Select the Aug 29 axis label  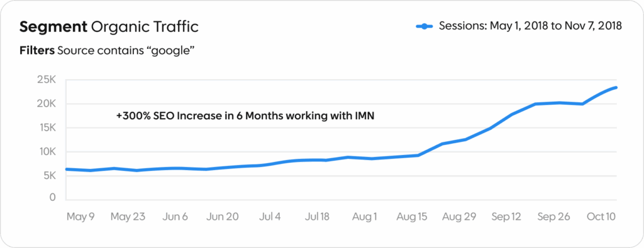459,217
